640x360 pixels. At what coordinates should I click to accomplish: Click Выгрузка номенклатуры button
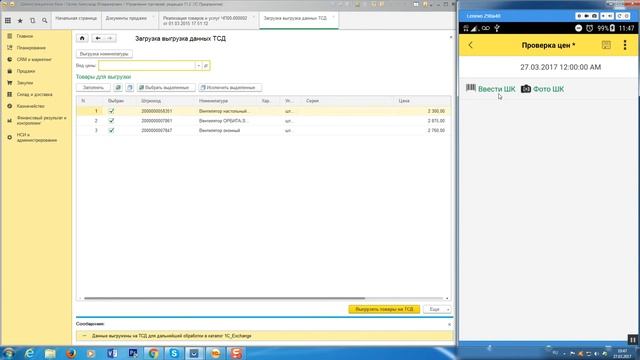point(104,54)
